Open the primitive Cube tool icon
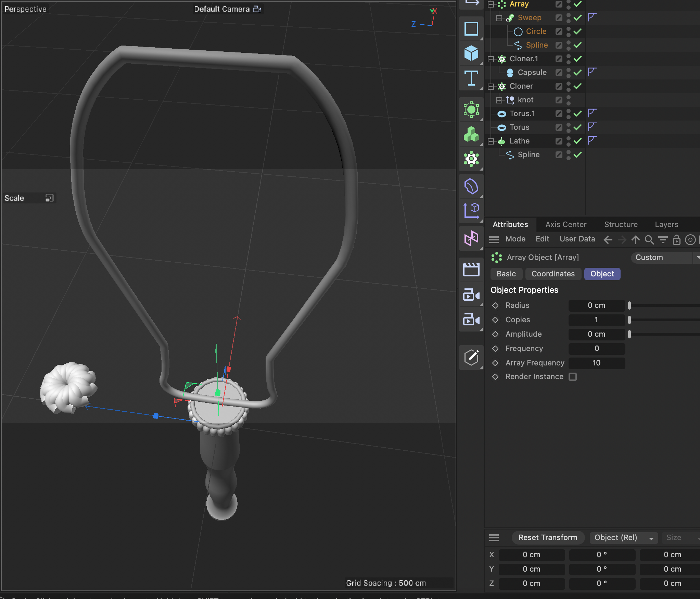This screenshot has width=700, height=599. point(471,53)
